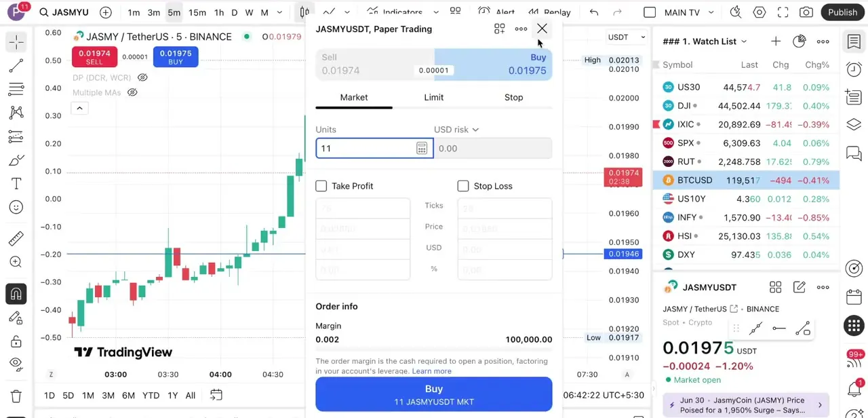868x418 pixels.
Task: Undo the last chart action
Action: (594, 12)
